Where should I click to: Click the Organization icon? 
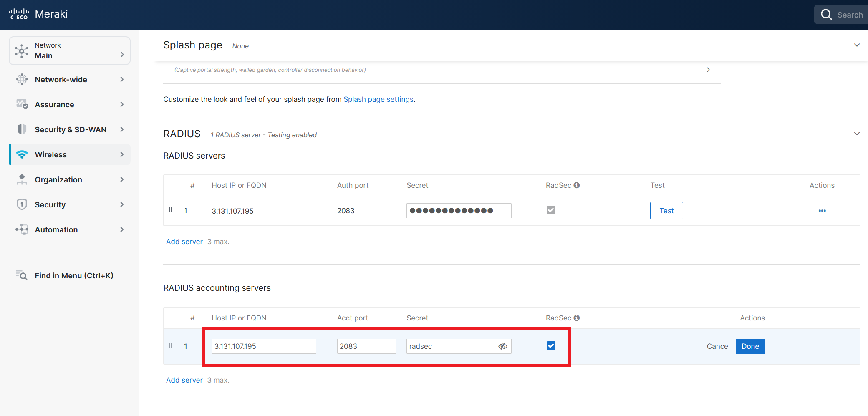22,179
